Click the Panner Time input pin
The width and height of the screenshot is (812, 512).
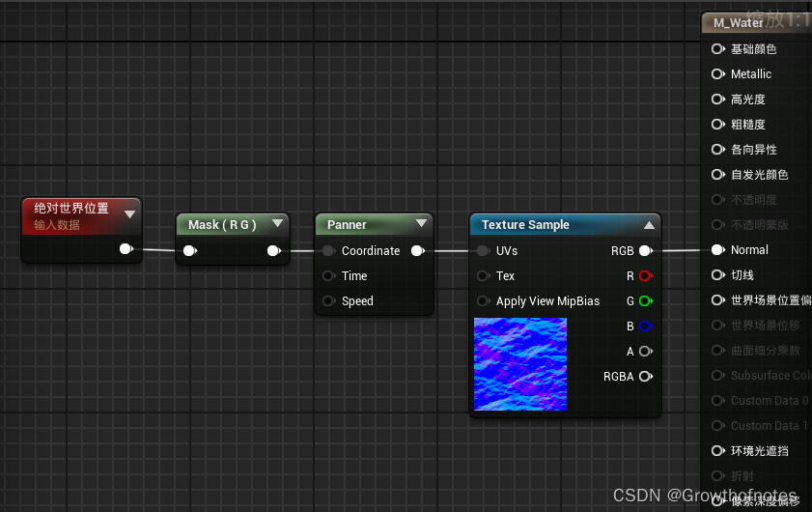coord(329,275)
